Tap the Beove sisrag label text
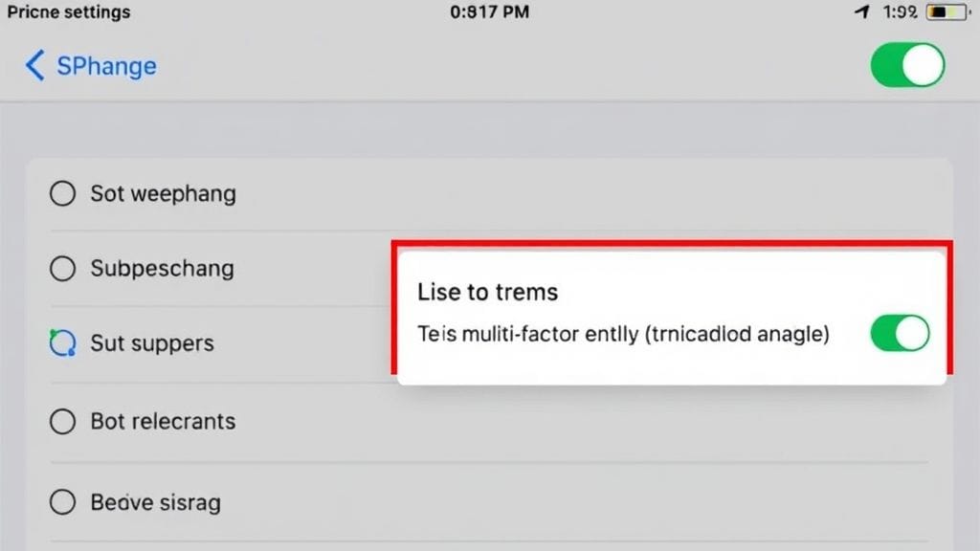The height and width of the screenshot is (551, 980). [x=156, y=503]
